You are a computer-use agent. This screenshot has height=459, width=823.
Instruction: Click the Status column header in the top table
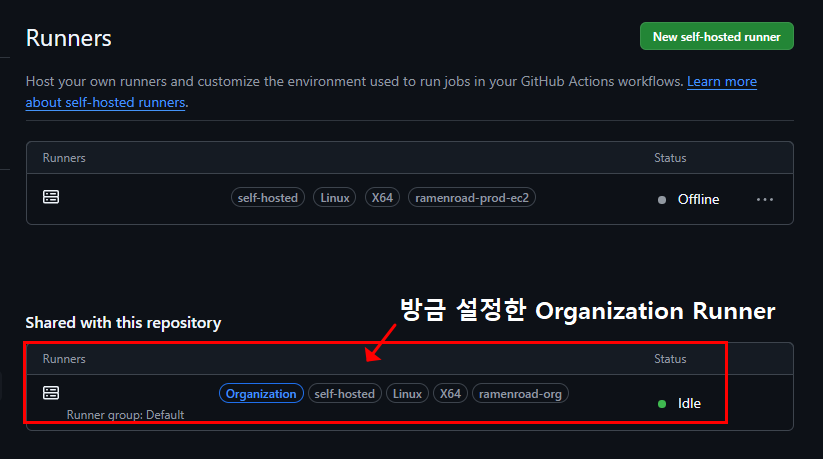pyautogui.click(x=670, y=158)
